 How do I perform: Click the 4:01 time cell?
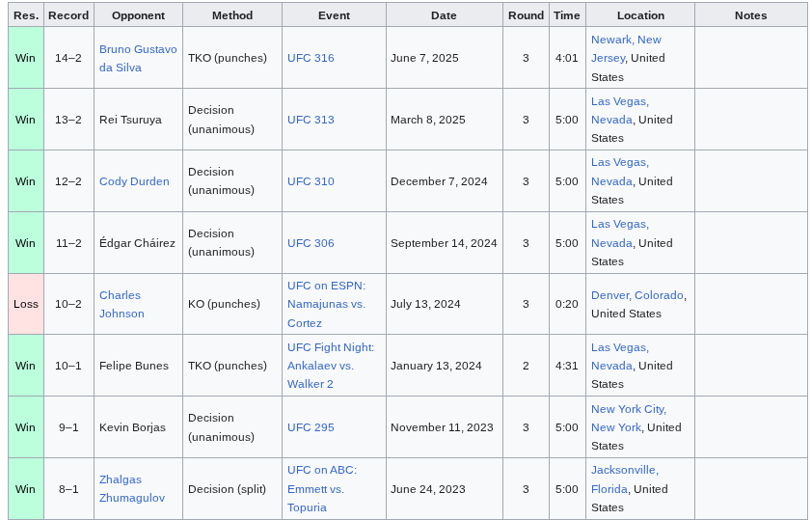566,58
